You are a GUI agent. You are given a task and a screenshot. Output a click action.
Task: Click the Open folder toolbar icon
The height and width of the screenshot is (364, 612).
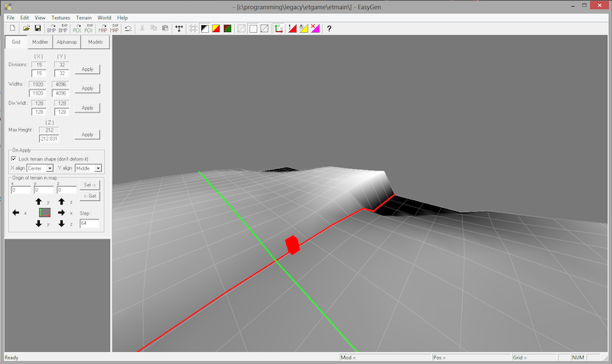point(25,28)
